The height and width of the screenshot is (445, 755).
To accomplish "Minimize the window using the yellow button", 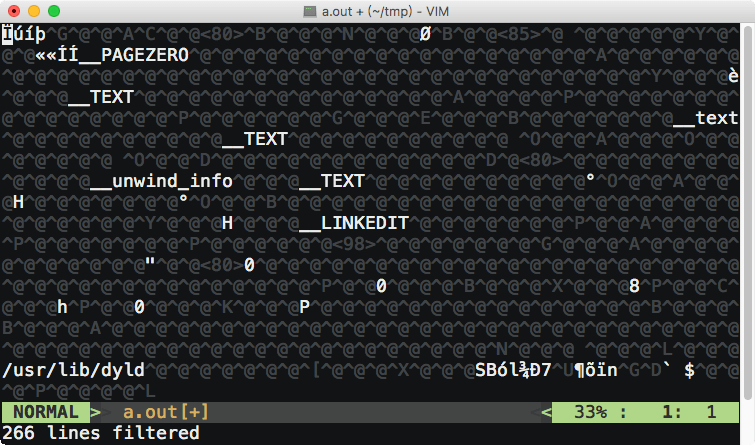I will pos(33,10).
